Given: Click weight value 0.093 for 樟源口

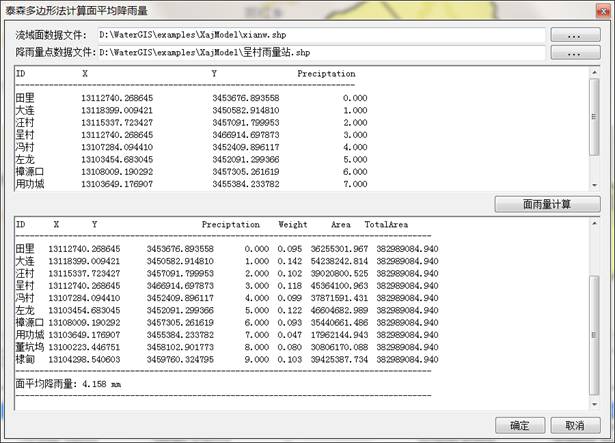Looking at the screenshot, I should (x=290, y=323).
